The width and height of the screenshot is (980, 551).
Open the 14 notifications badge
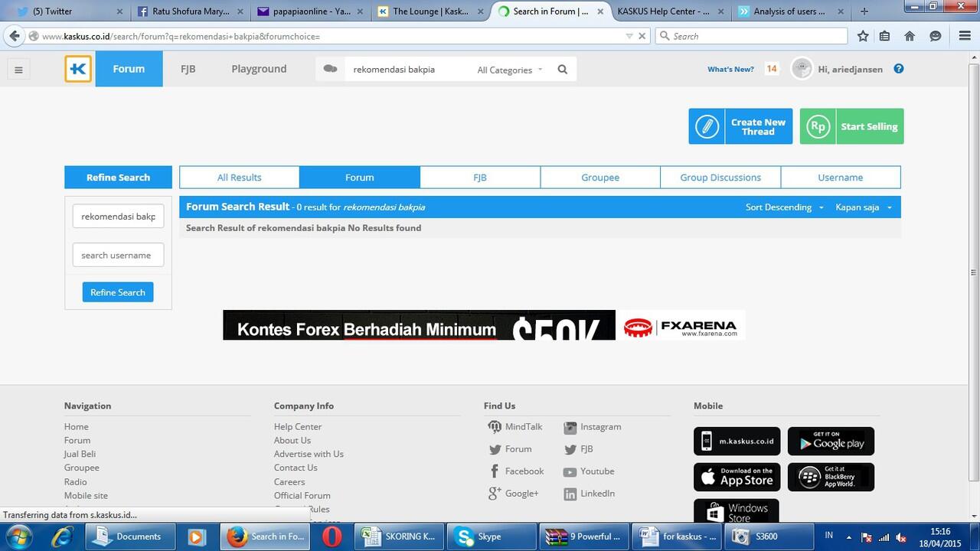pyautogui.click(x=772, y=69)
